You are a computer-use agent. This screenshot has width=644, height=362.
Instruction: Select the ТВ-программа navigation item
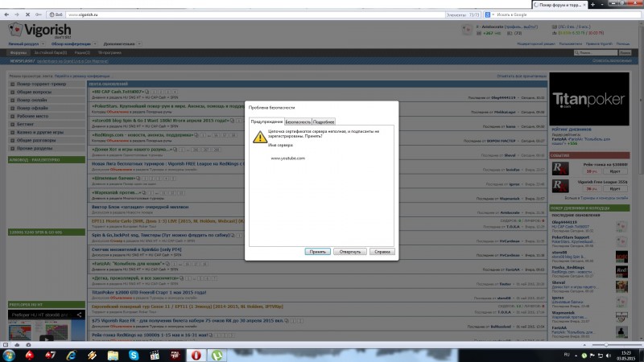tap(109, 52)
